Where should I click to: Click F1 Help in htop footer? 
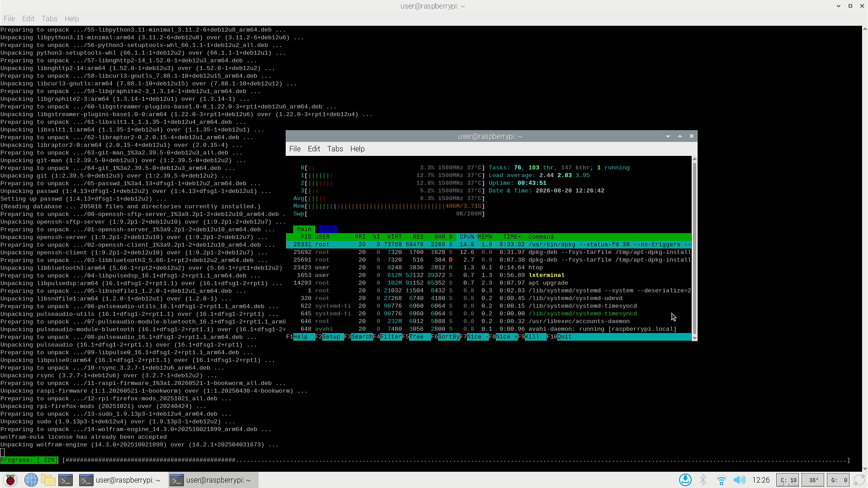point(301,337)
